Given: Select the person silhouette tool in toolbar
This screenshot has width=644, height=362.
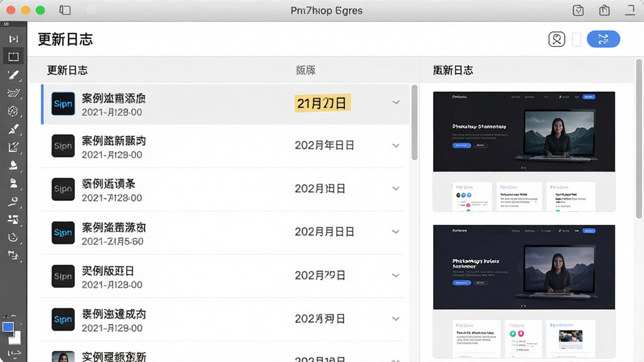Looking at the screenshot, I should click(14, 183).
